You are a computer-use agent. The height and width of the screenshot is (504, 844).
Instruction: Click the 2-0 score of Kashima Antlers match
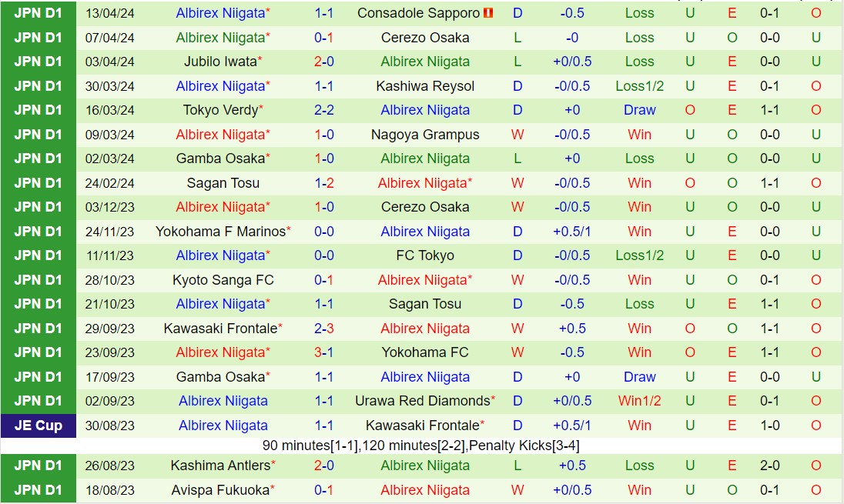323,466
